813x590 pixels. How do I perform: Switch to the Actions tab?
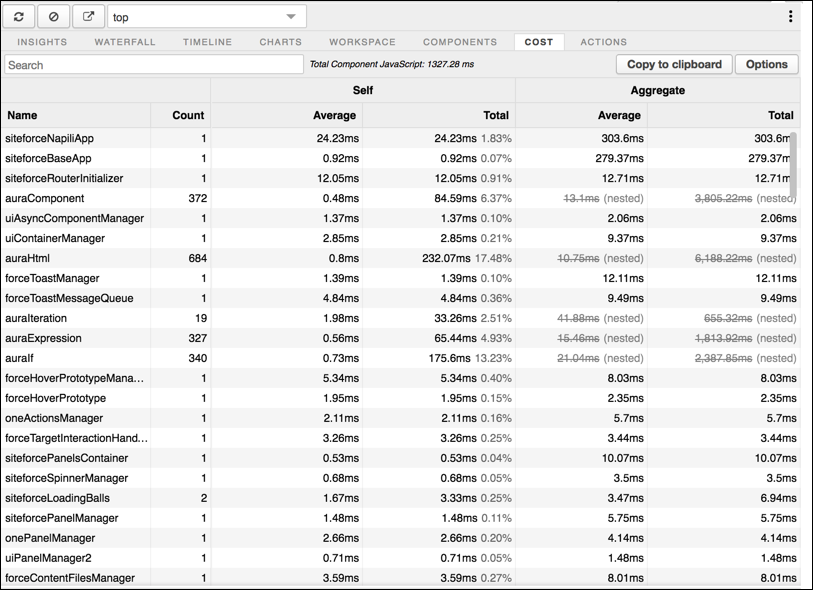(x=604, y=42)
